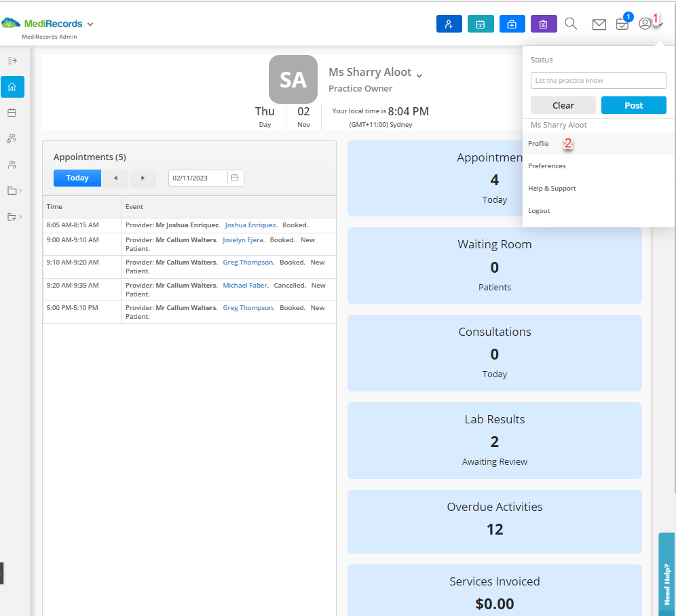676x616 pixels.
Task: Open the MediRecords practice dropdown arrow
Action: tap(90, 24)
